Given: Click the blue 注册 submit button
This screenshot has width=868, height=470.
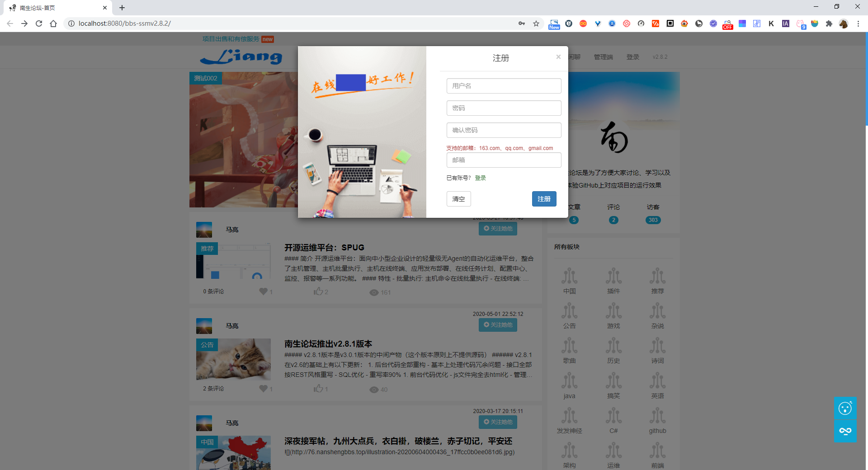Looking at the screenshot, I should pyautogui.click(x=544, y=199).
